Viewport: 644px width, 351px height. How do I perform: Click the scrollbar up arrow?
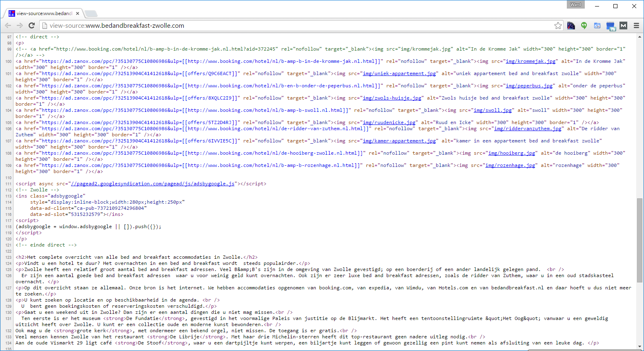(x=640, y=37)
